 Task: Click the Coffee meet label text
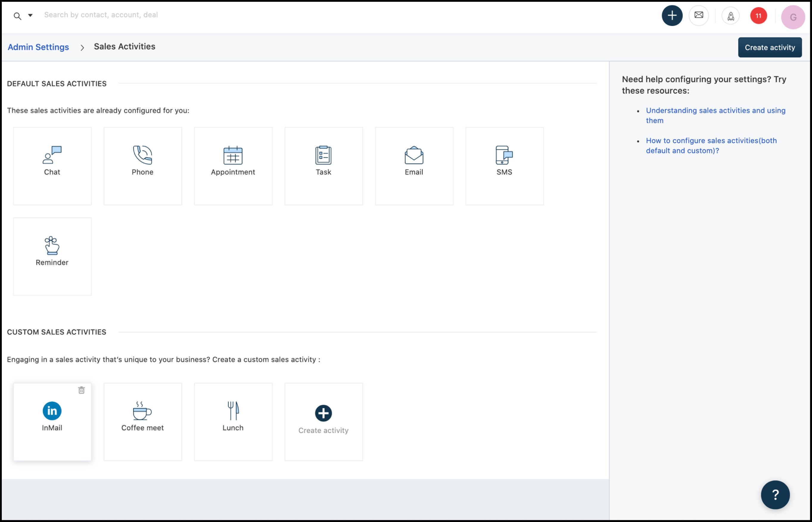tap(142, 428)
